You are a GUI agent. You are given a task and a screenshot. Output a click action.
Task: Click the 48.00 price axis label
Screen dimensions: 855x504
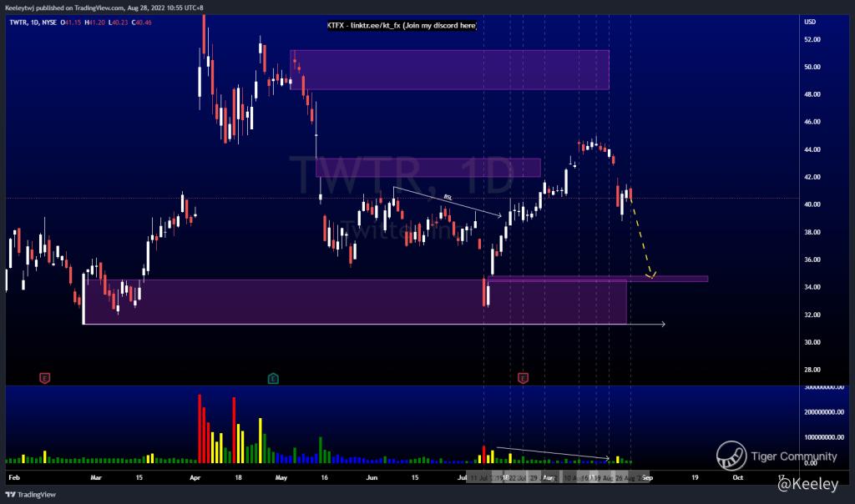pyautogui.click(x=812, y=94)
